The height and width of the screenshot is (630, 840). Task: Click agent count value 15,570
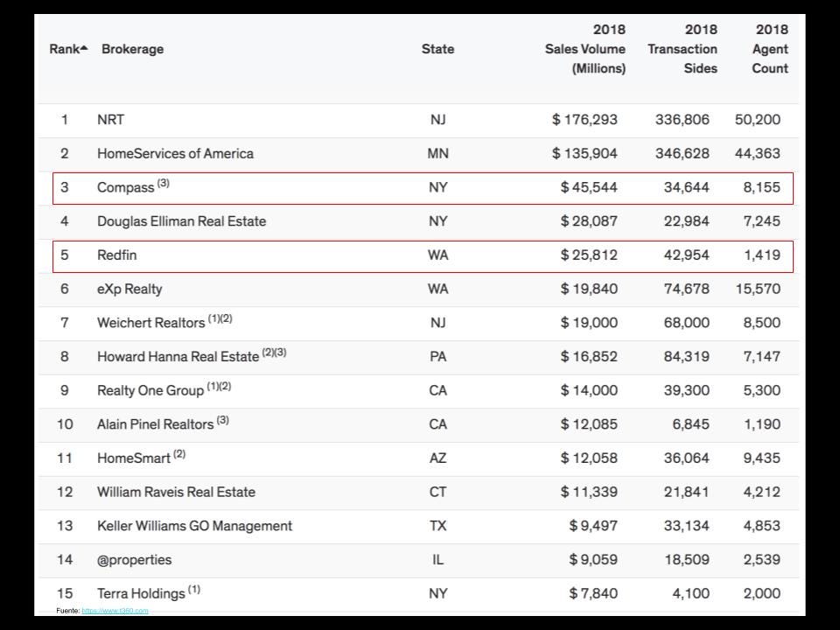pyautogui.click(x=758, y=290)
